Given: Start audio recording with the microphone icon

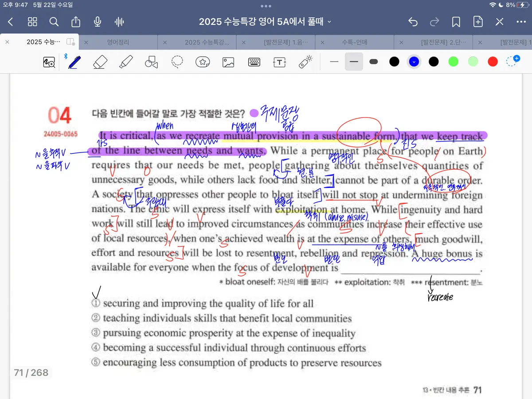Looking at the screenshot, I should click(98, 22).
